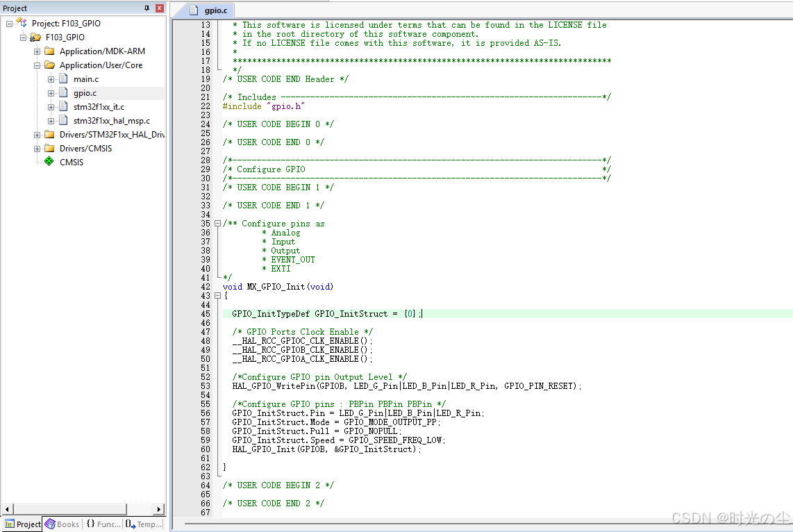Click the Application/MDK-ARM folder icon
The height and width of the screenshot is (532, 793).
tap(49, 51)
